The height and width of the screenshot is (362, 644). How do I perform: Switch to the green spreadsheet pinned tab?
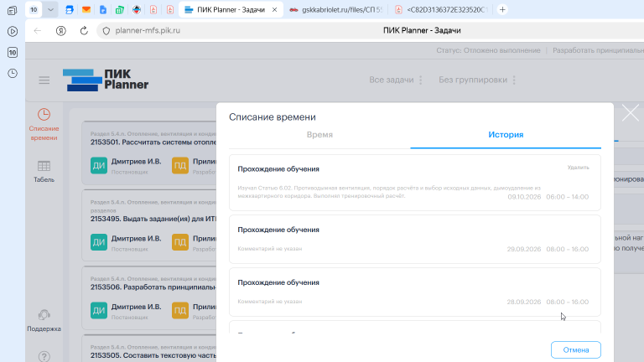pyautogui.click(x=120, y=9)
